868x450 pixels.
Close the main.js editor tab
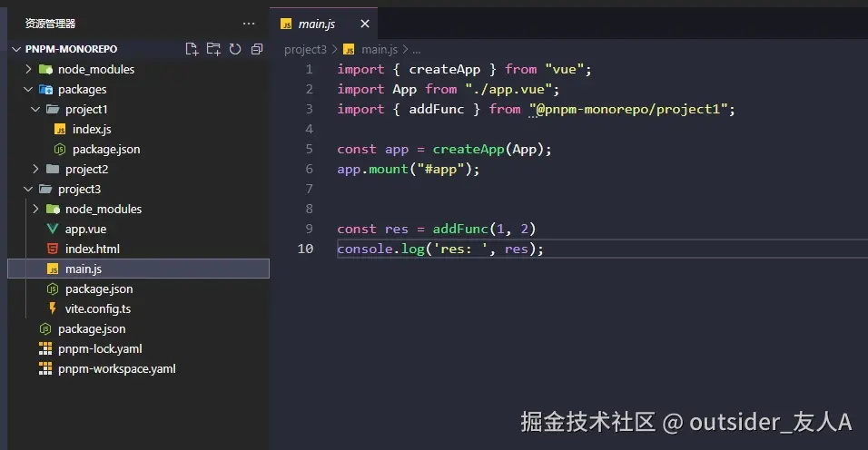click(x=365, y=24)
